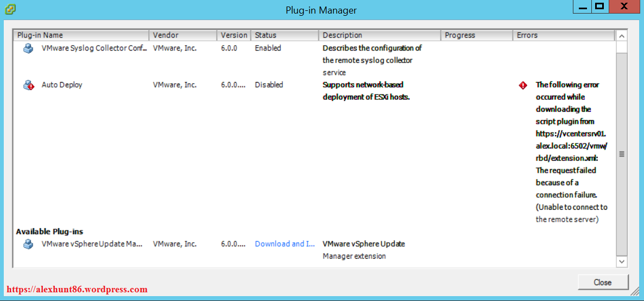Click the vSphere Update Manager plug-in icon
Viewport: 644px width, 301px height.
coord(28,244)
